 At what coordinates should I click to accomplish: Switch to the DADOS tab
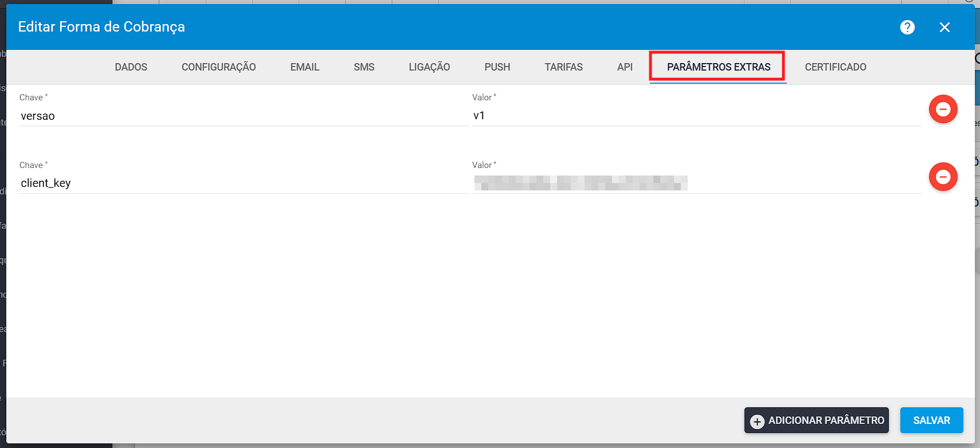[x=131, y=67]
